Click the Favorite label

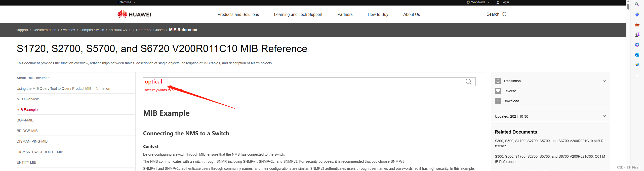click(510, 91)
